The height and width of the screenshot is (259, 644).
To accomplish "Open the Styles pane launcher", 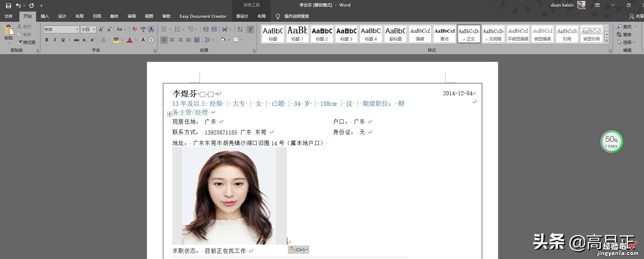I will click(x=610, y=51).
